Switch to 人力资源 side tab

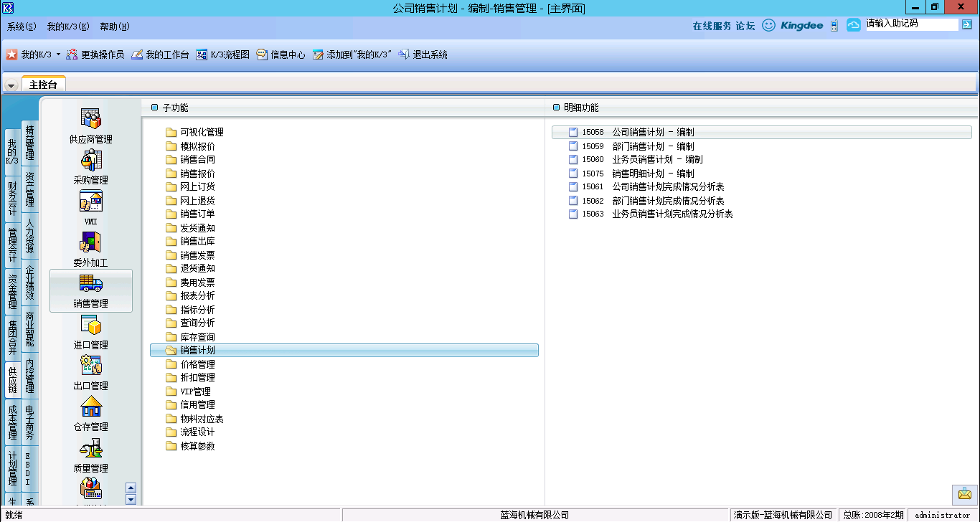pyautogui.click(x=30, y=237)
